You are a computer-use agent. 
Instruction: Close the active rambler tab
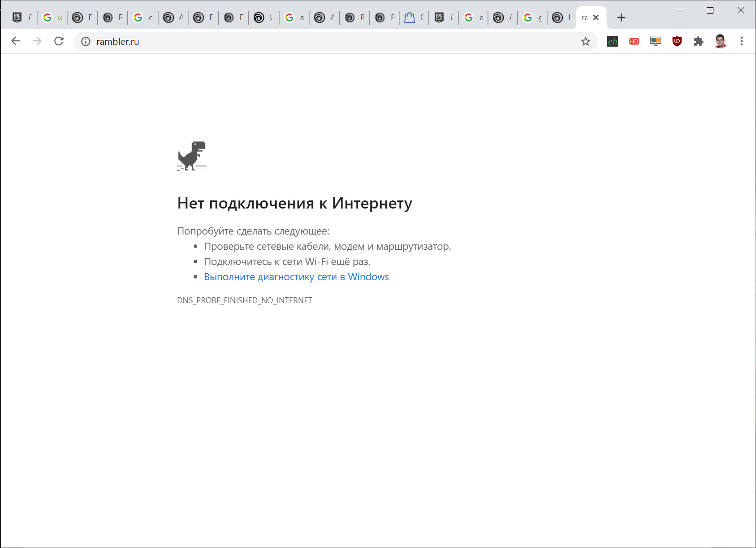(596, 17)
